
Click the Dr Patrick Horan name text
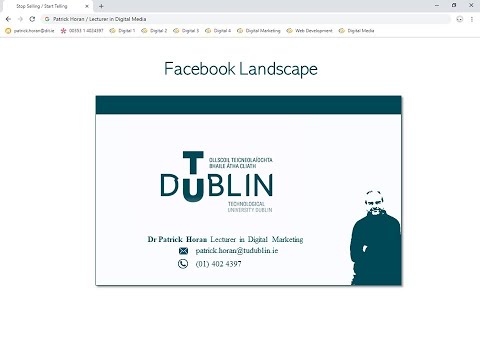coord(177,239)
